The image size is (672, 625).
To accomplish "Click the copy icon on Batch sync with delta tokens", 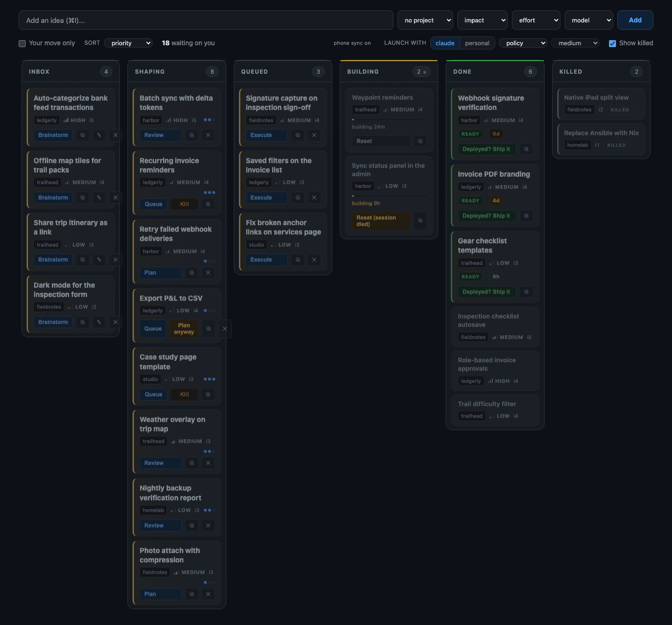I will point(192,135).
